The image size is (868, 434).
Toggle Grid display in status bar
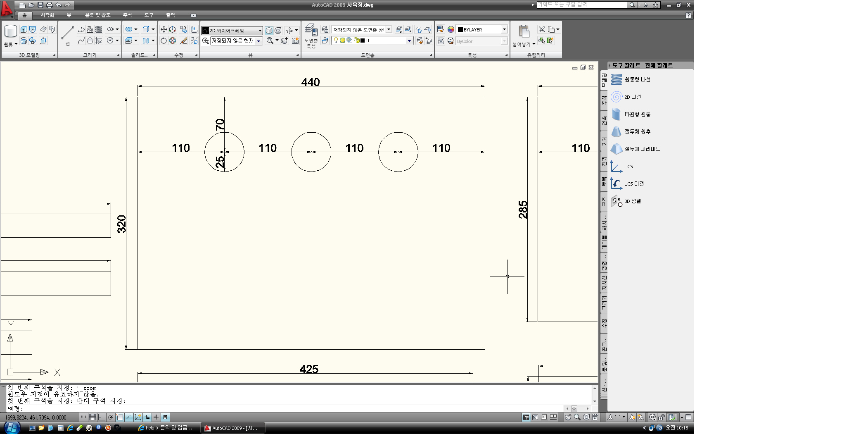(92, 417)
